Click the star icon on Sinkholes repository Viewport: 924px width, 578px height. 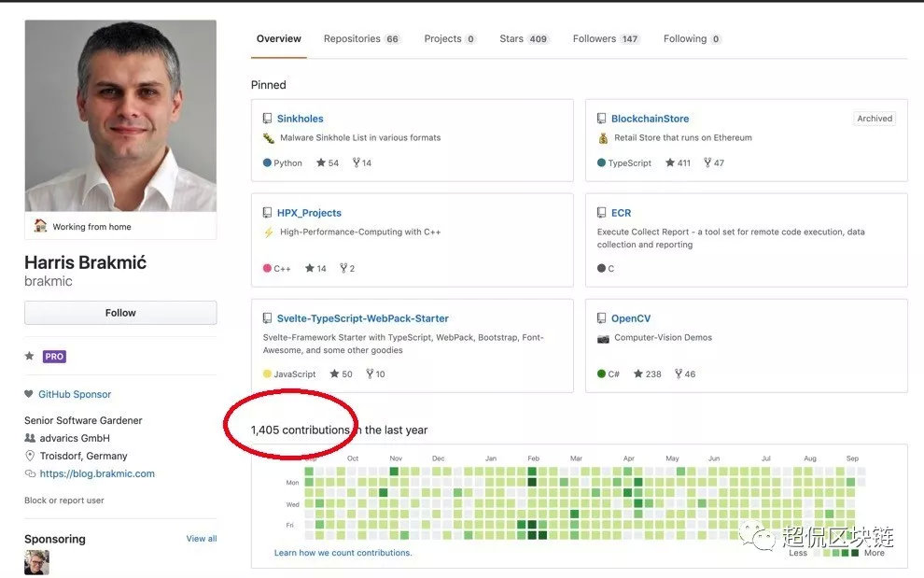(321, 162)
